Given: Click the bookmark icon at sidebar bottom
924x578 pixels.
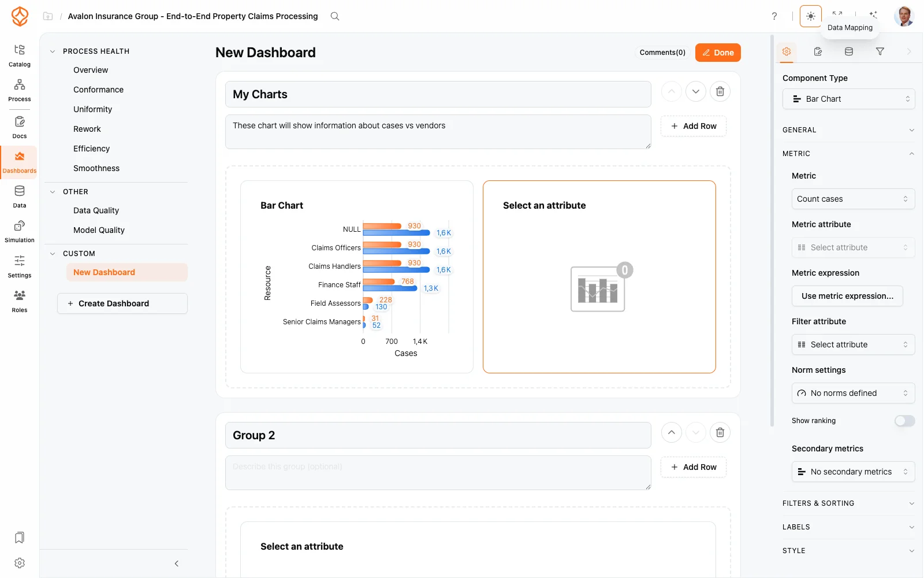Looking at the screenshot, I should (x=20, y=538).
